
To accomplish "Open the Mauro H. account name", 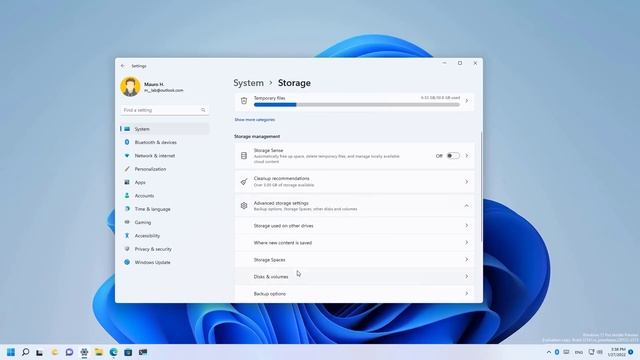I will (154, 84).
